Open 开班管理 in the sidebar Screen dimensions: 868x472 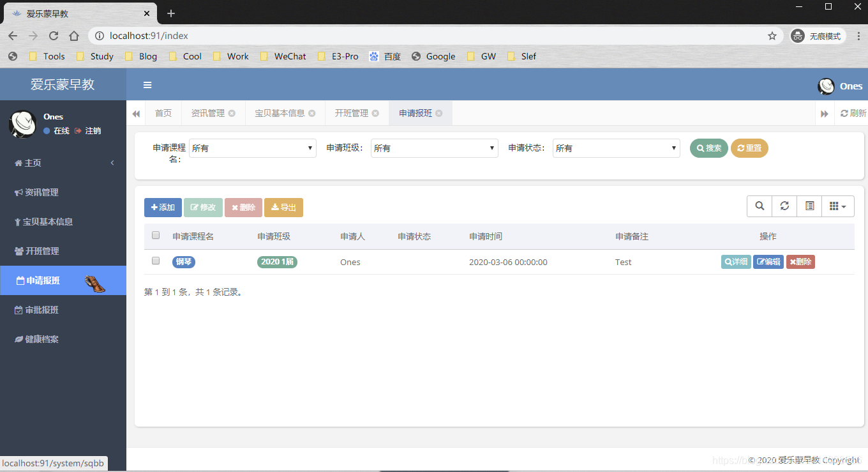[63, 251]
